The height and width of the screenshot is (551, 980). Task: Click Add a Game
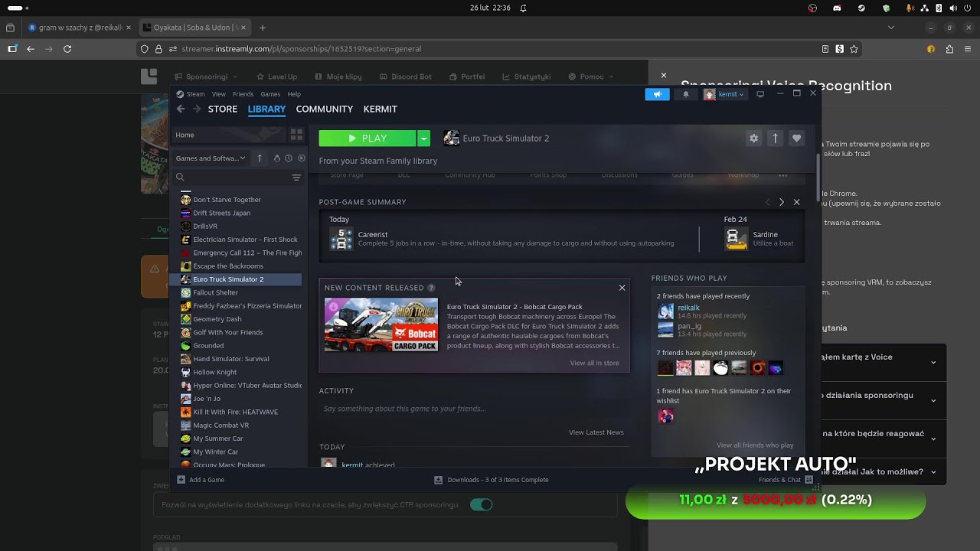click(201, 480)
